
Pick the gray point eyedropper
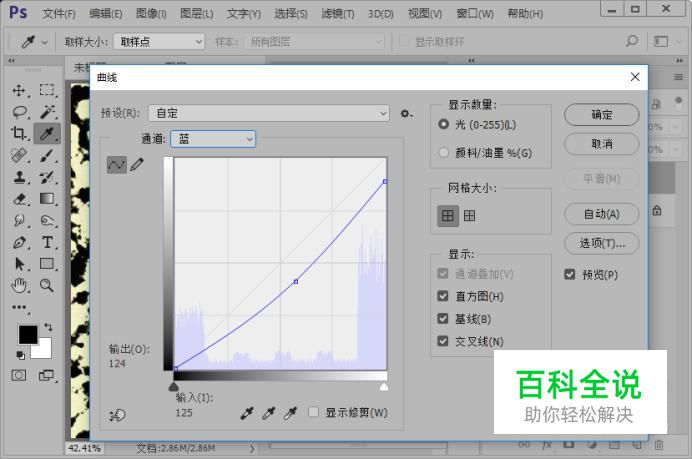tap(268, 413)
